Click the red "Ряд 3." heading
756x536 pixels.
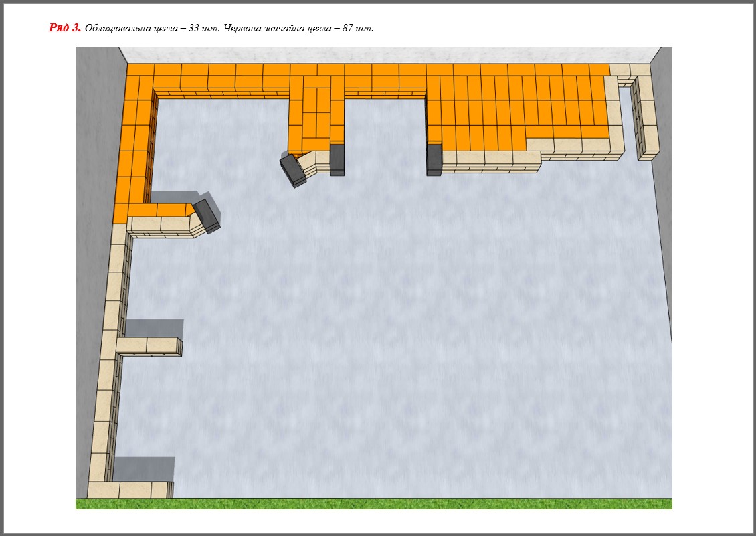click(64, 28)
